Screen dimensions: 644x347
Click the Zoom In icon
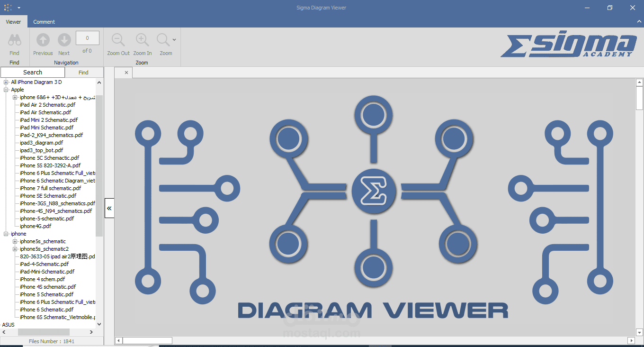(142, 40)
